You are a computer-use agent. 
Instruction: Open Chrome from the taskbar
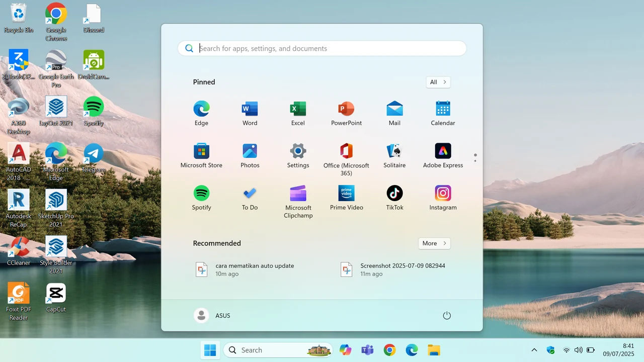[389, 350]
